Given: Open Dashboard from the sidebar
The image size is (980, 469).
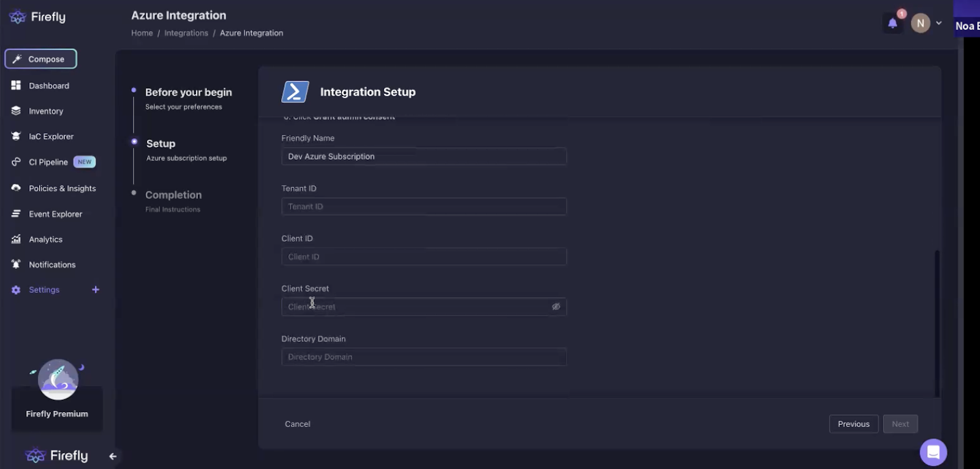Looking at the screenshot, I should point(49,86).
